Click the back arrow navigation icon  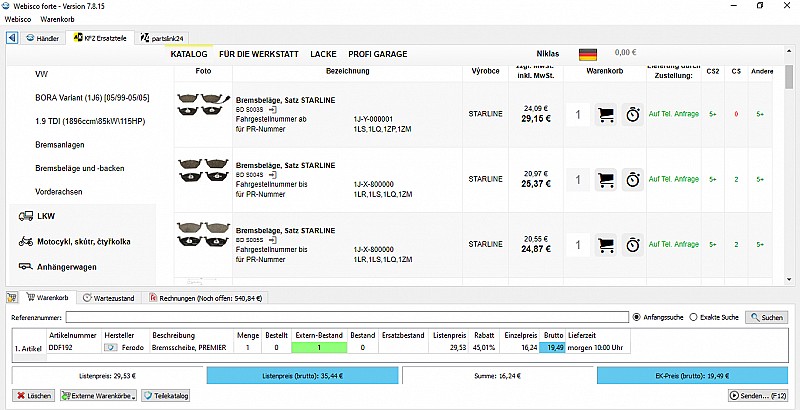pyautogui.click(x=12, y=38)
